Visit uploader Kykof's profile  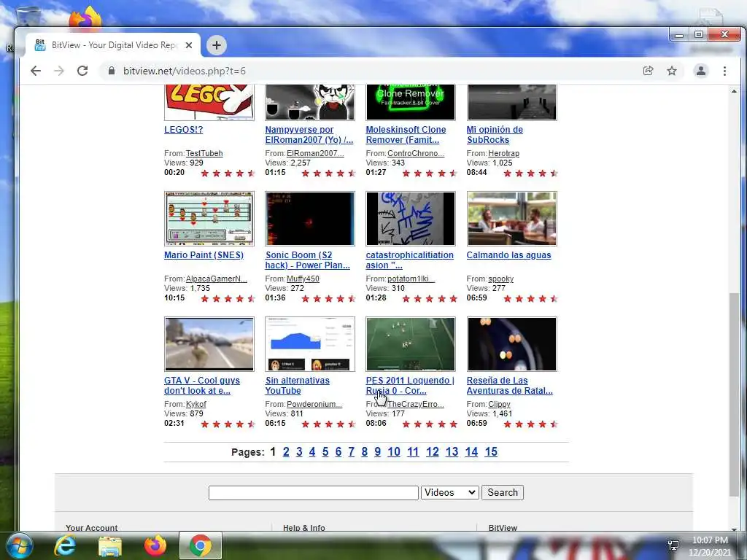196,404
